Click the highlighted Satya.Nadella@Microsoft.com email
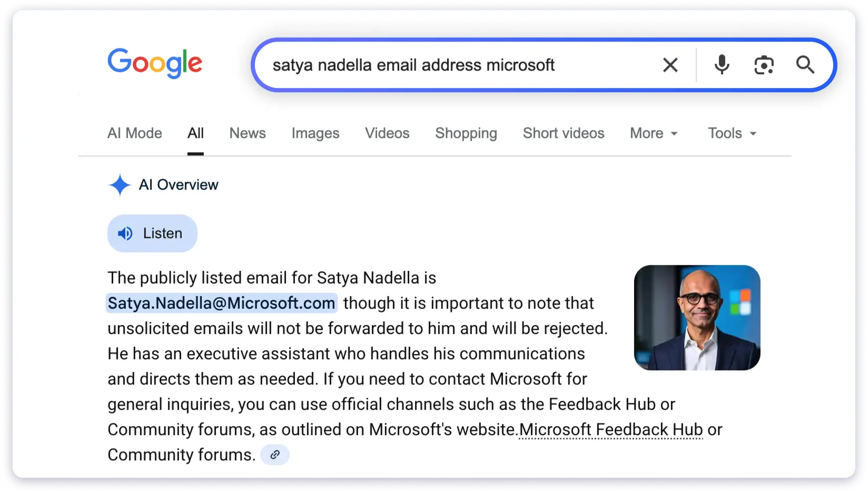The image size is (868, 493). pos(221,303)
